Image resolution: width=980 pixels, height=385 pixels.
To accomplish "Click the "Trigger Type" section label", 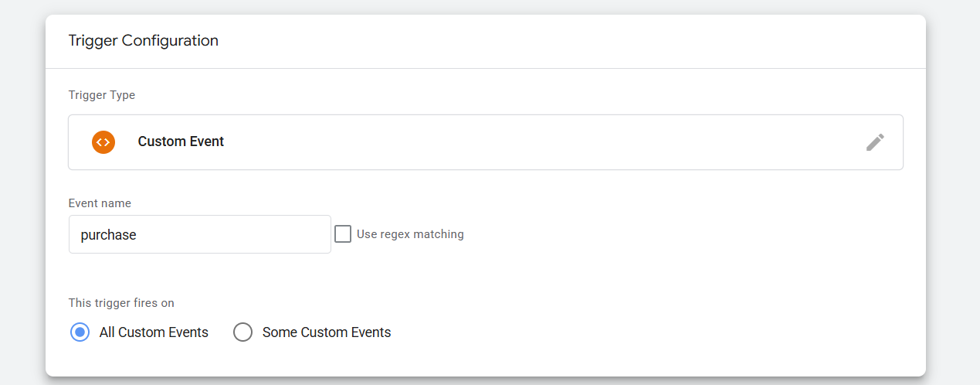I will coord(102,95).
